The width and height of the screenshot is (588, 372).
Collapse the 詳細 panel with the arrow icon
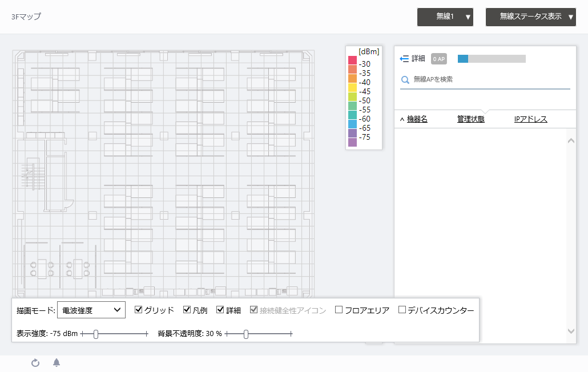click(x=403, y=58)
